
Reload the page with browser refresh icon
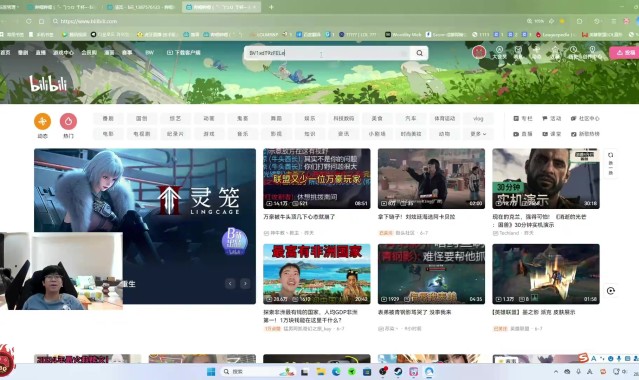pos(29,21)
